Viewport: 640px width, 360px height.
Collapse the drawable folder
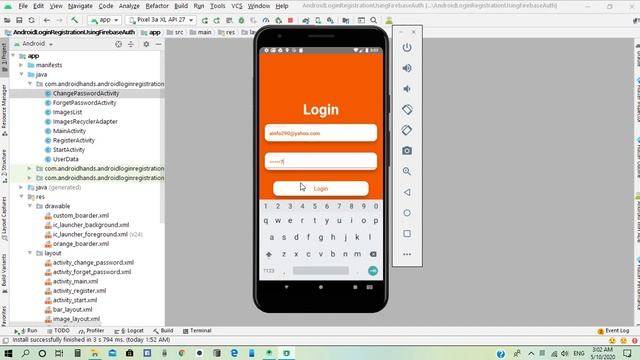tap(30, 206)
